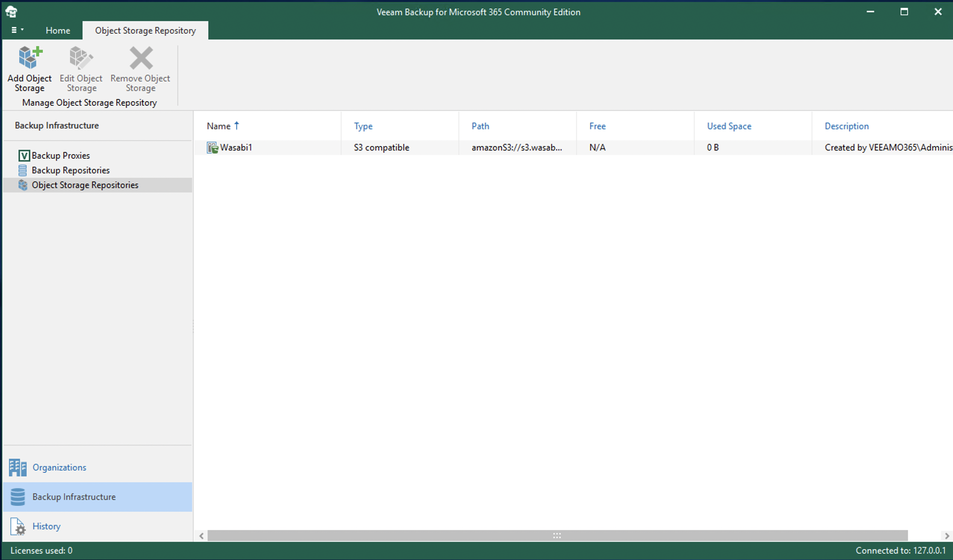Open Backup Repositories tree node

(71, 170)
